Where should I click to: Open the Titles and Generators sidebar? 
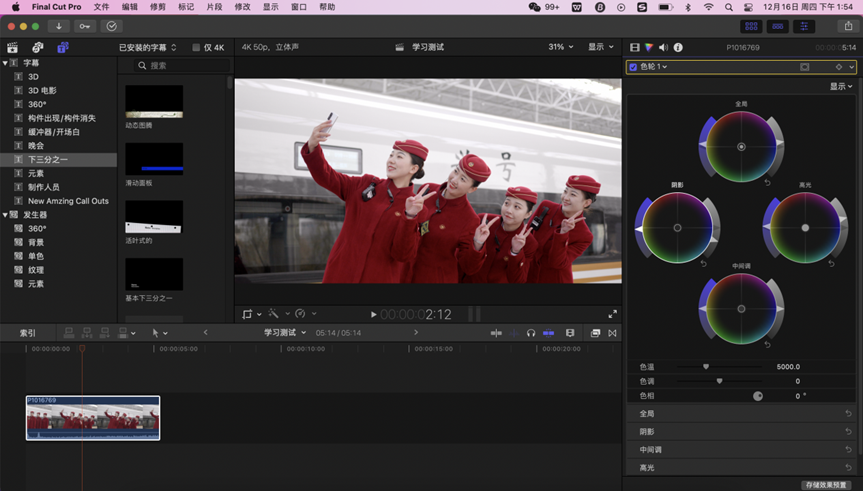62,47
